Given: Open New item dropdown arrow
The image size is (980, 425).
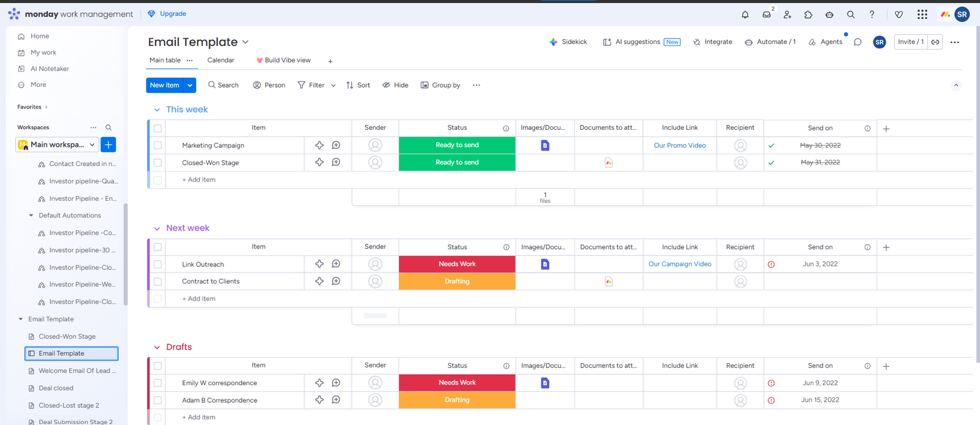Looking at the screenshot, I should coord(190,85).
